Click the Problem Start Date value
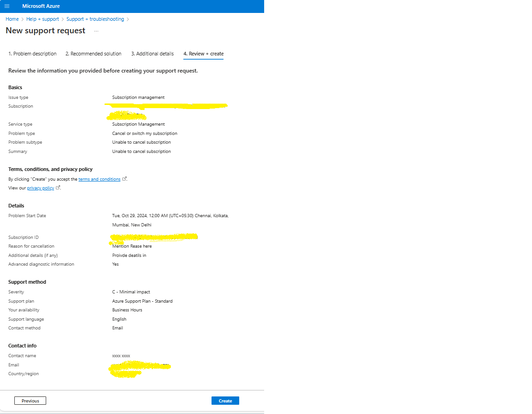Image resolution: width=532 pixels, height=414 pixels. (x=170, y=220)
